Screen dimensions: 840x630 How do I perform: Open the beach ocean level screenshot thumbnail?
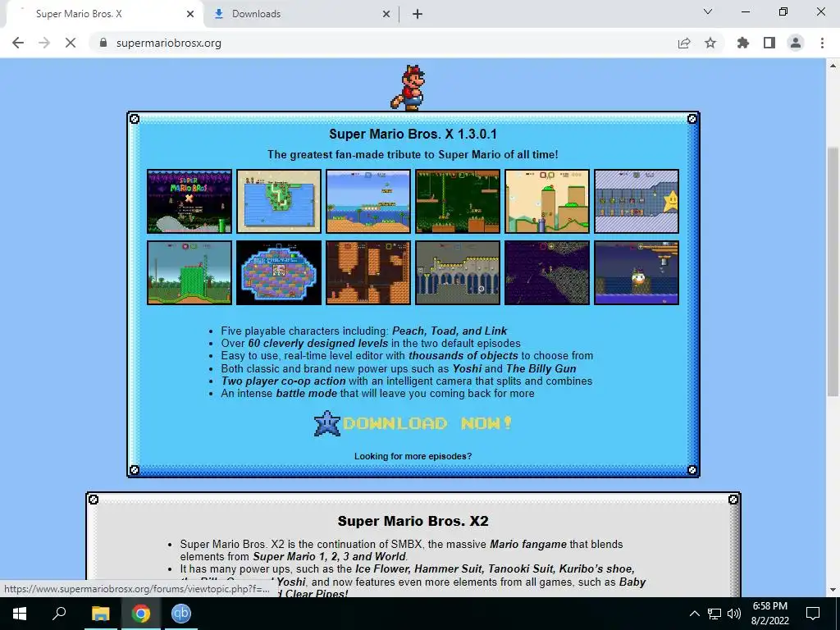click(x=368, y=202)
